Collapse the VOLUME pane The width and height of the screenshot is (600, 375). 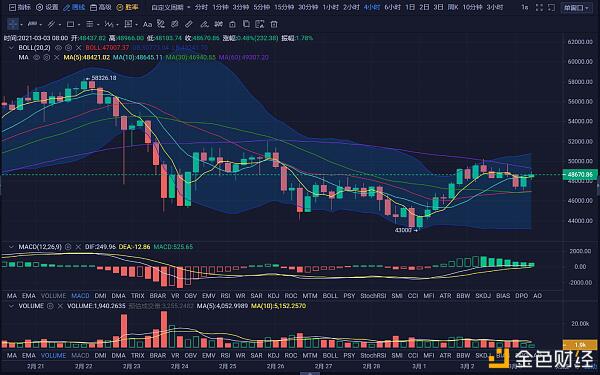[11, 306]
